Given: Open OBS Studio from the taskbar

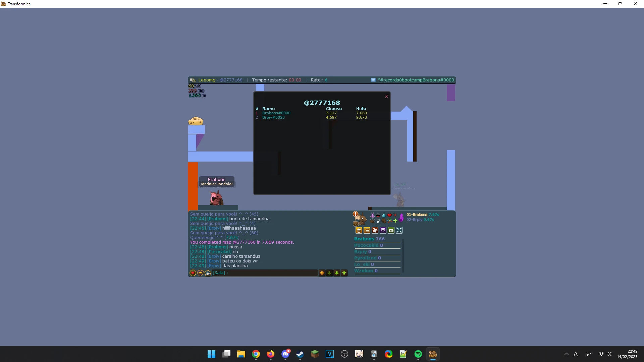Looking at the screenshot, I should tap(344, 354).
